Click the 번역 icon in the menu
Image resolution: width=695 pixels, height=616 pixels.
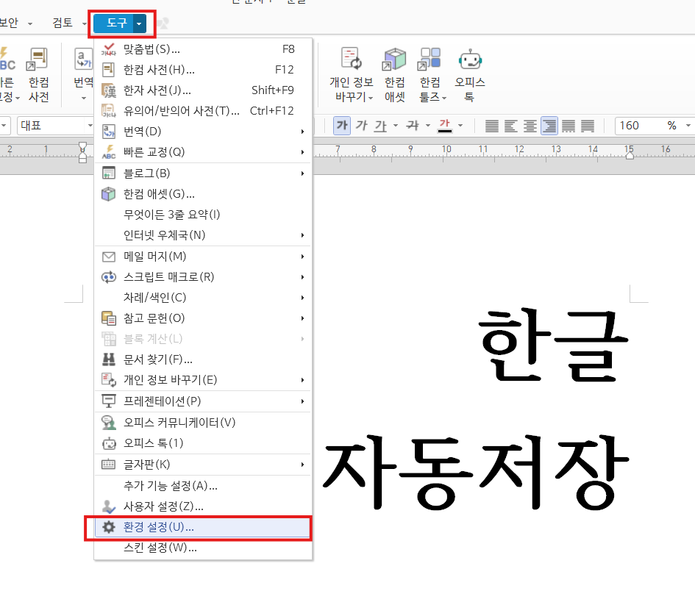click(109, 132)
